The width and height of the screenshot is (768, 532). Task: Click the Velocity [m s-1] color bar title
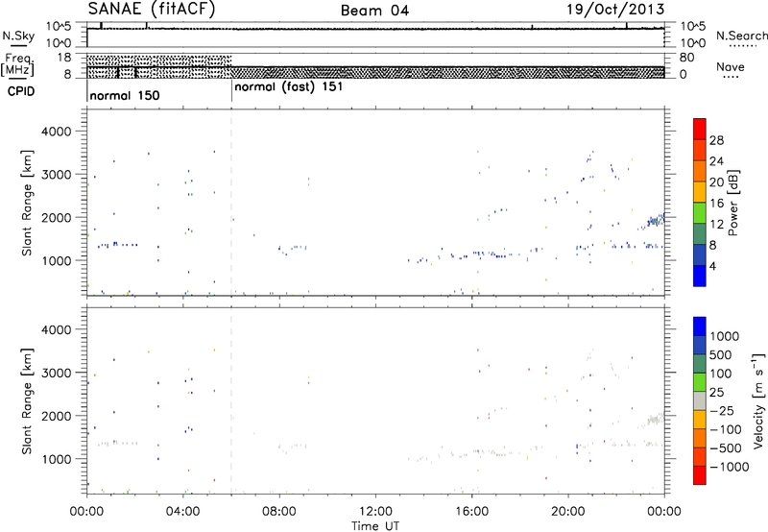(x=758, y=400)
